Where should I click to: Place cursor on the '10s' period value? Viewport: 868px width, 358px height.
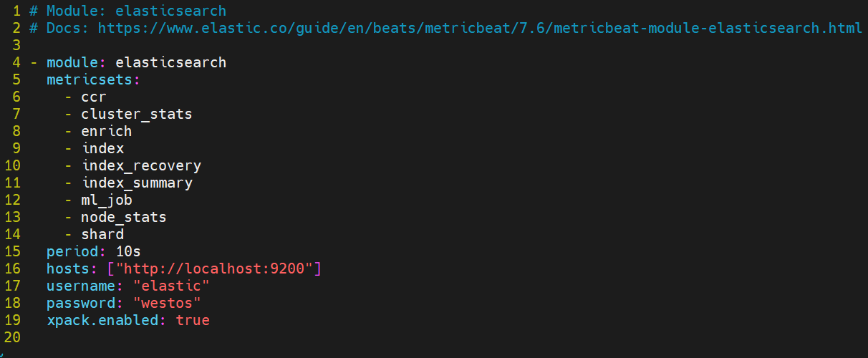(x=128, y=251)
